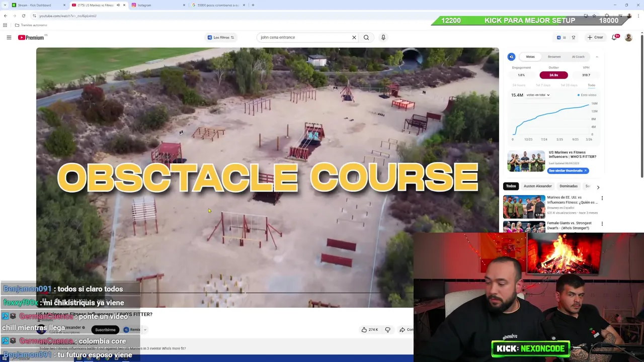Open the tab search dropdown arrow
This screenshot has height=362, width=644.
tap(4, 5)
